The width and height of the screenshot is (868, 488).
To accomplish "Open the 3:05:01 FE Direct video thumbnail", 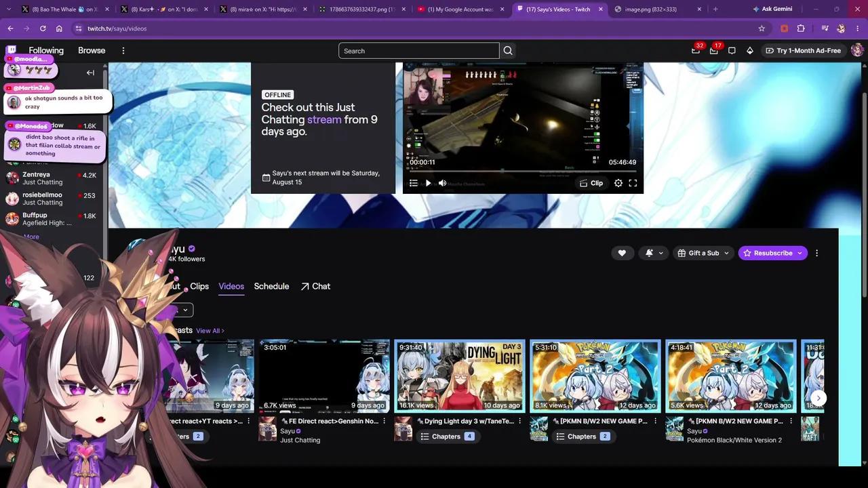I will click(x=324, y=376).
